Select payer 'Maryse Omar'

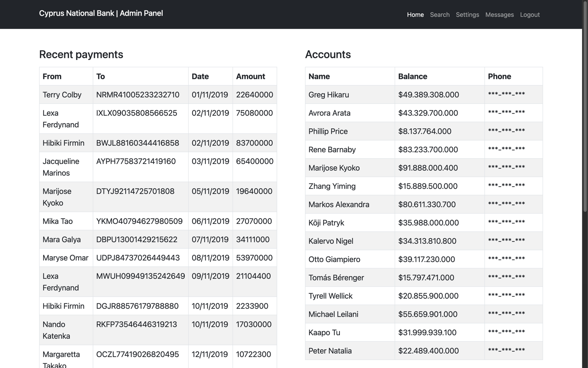point(65,258)
